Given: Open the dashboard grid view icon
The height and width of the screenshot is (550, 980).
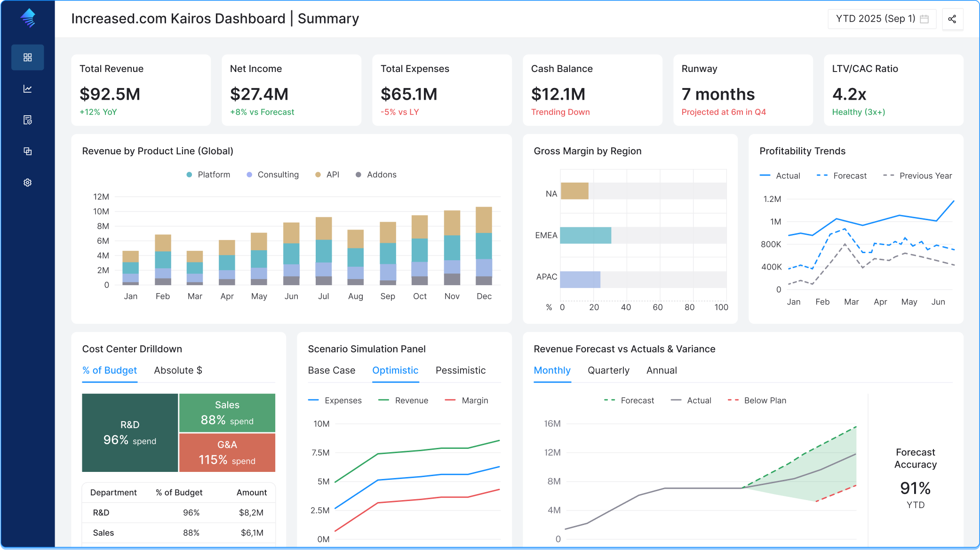Looking at the screenshot, I should (28, 57).
